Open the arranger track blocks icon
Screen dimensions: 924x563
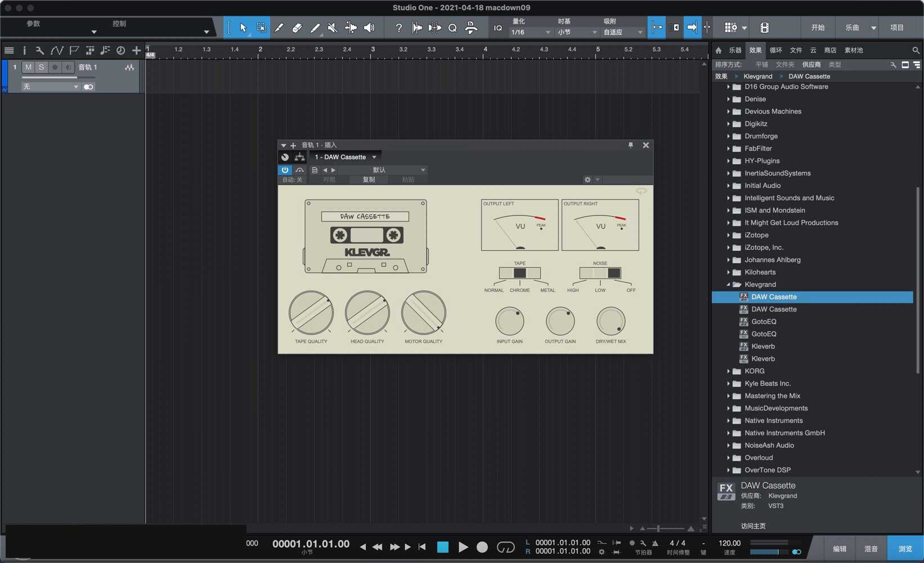[x=89, y=50]
